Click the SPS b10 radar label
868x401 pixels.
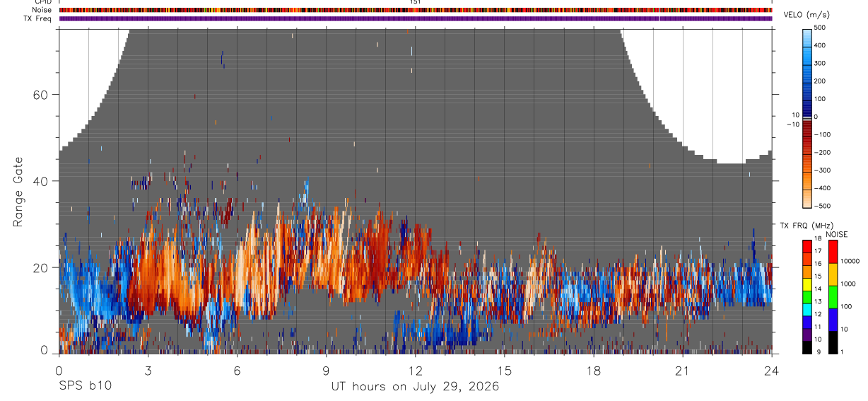(x=85, y=386)
